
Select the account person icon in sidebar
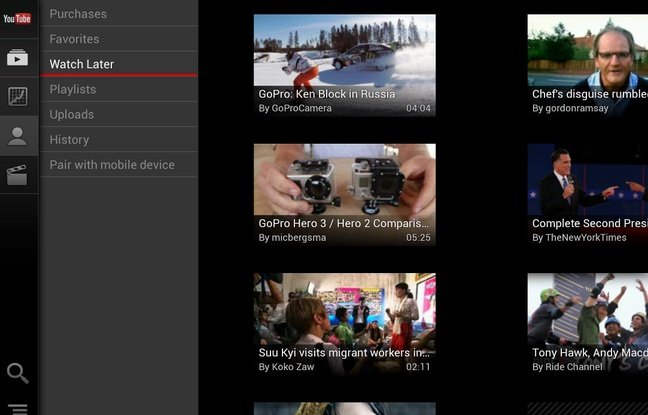coord(17,136)
